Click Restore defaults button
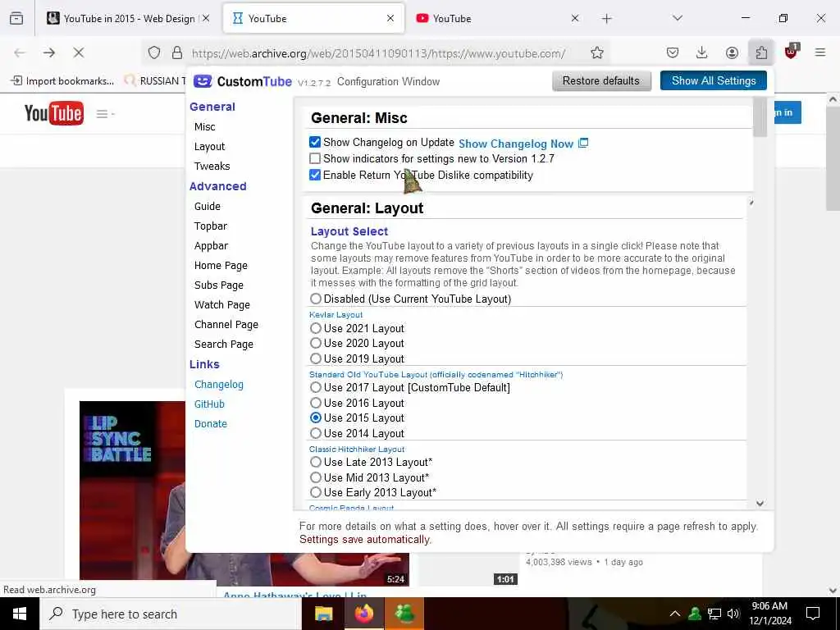This screenshot has width=840, height=630. pyautogui.click(x=601, y=81)
